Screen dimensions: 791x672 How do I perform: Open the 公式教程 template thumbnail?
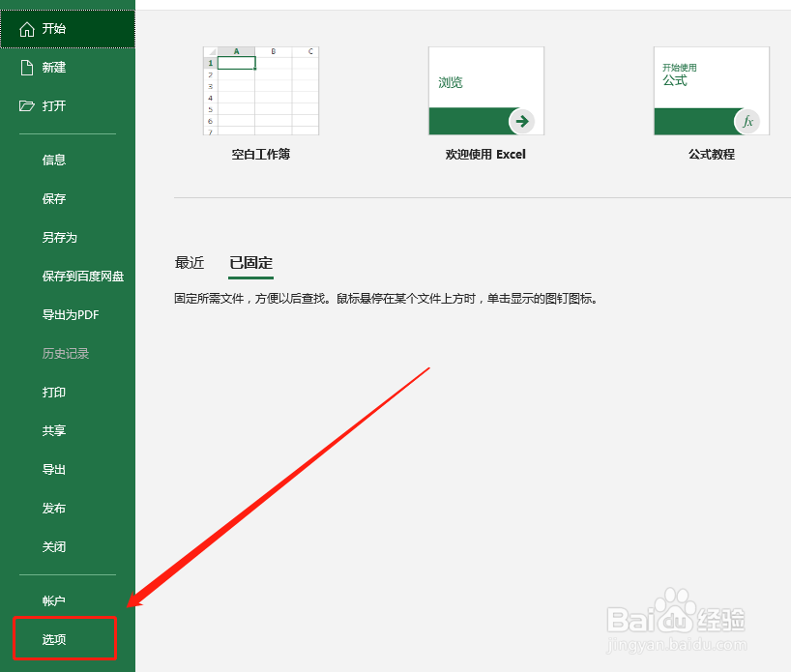click(x=712, y=91)
